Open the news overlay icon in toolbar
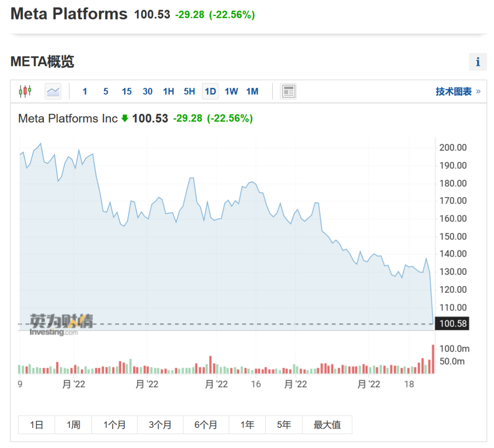This screenshot has width=494, height=448. tap(288, 91)
